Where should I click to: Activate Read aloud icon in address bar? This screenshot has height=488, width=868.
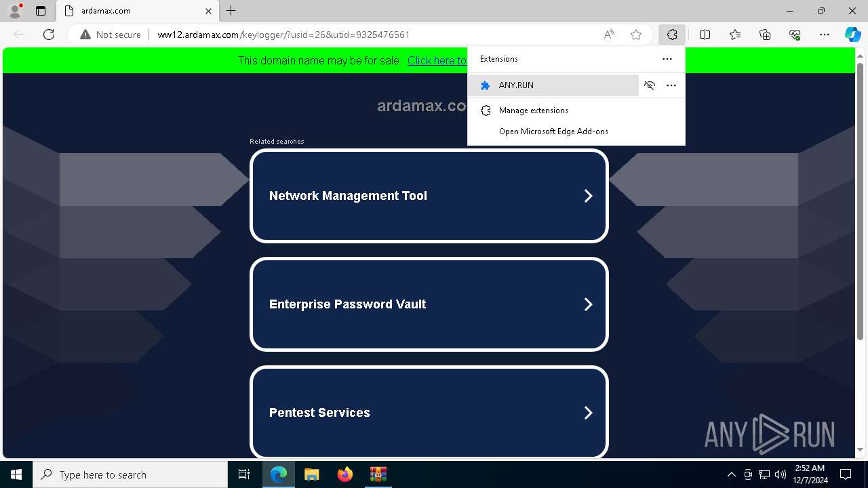609,35
